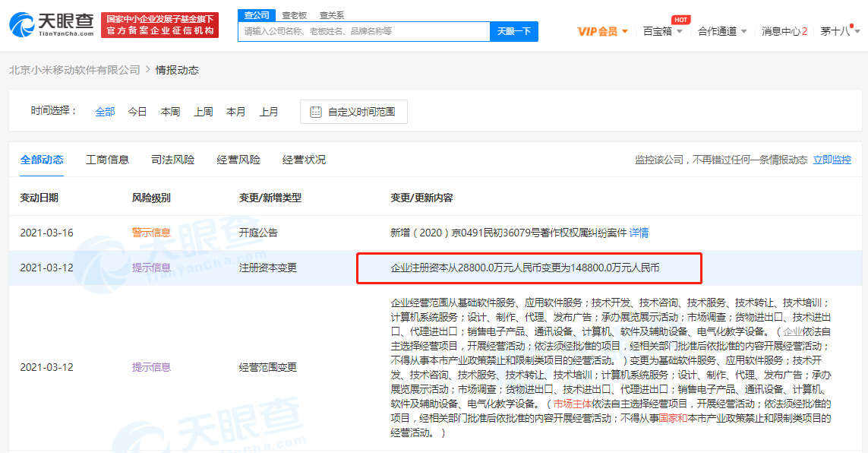The width and height of the screenshot is (868, 453).
Task: Switch to the 查关系 search tab
Action: tap(331, 14)
